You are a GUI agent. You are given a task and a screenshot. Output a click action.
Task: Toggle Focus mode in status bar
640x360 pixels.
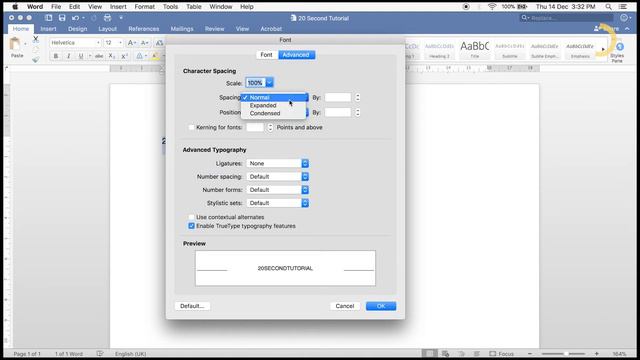pyautogui.click(x=501, y=353)
